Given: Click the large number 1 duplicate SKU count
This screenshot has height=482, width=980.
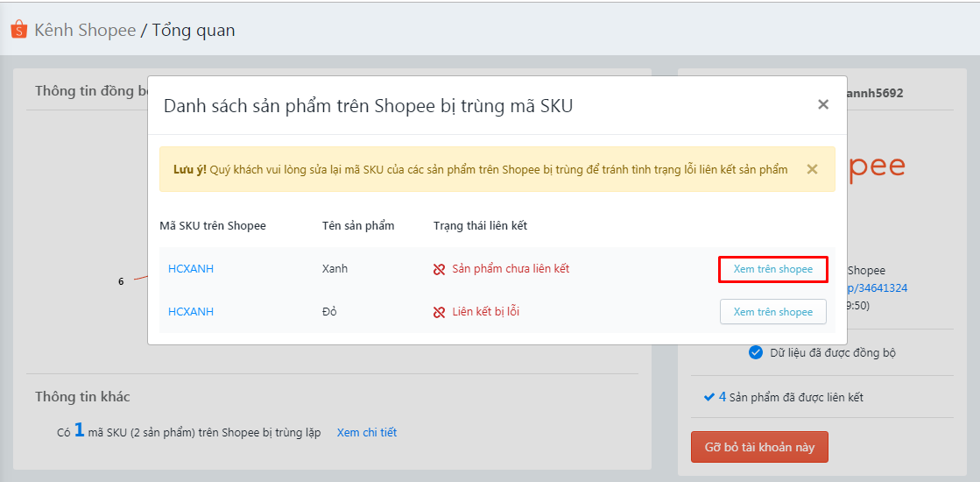Looking at the screenshot, I should tap(79, 430).
